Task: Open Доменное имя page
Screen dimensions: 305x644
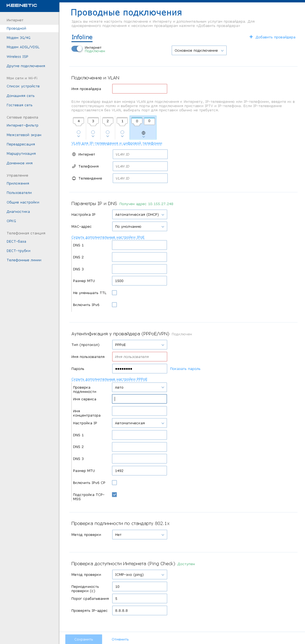Action: [x=20, y=163]
